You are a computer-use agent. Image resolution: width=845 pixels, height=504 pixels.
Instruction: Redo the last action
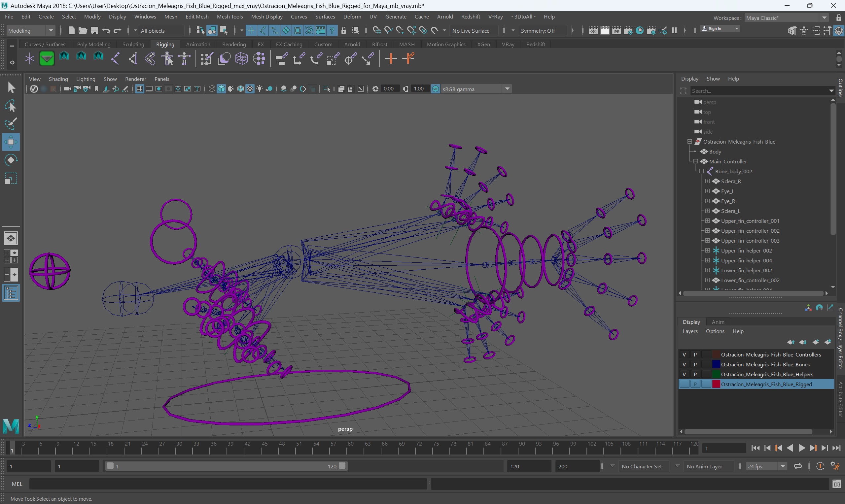[x=118, y=31]
